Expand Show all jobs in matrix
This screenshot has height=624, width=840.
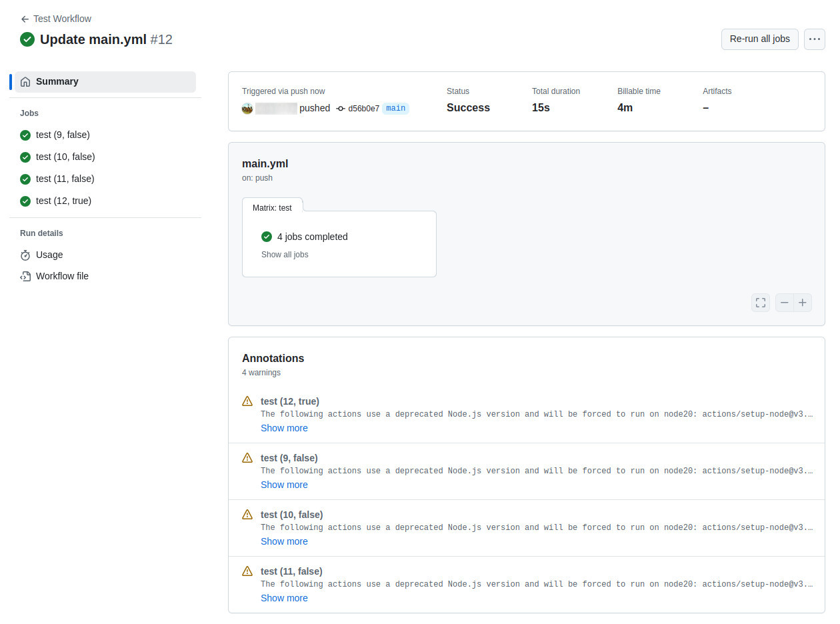285,255
